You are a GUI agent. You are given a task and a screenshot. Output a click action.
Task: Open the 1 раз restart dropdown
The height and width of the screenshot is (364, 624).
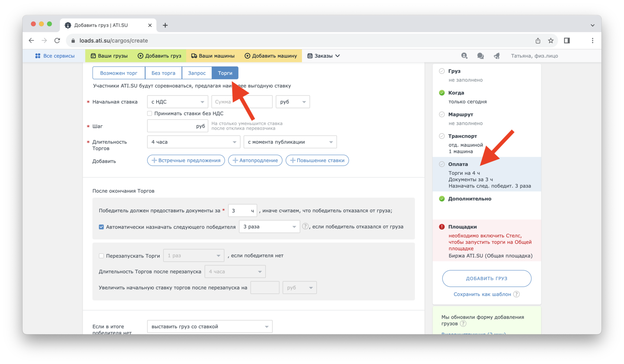[194, 256]
